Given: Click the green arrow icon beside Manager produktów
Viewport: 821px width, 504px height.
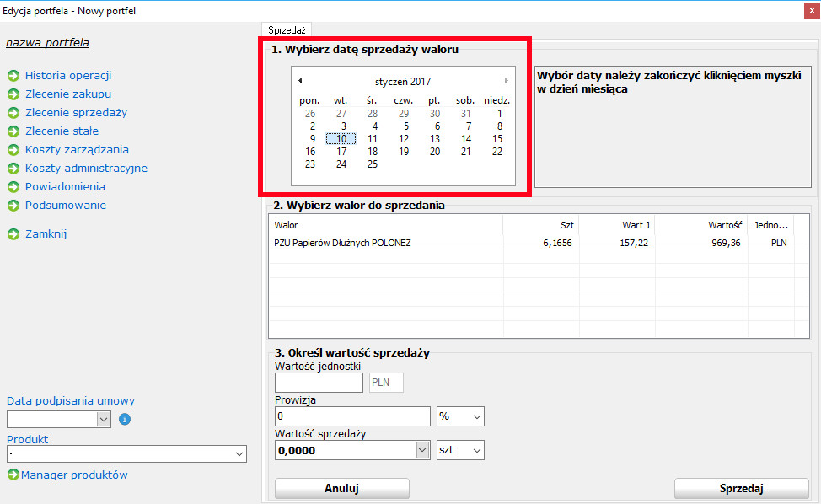Looking at the screenshot, I should click(13, 475).
